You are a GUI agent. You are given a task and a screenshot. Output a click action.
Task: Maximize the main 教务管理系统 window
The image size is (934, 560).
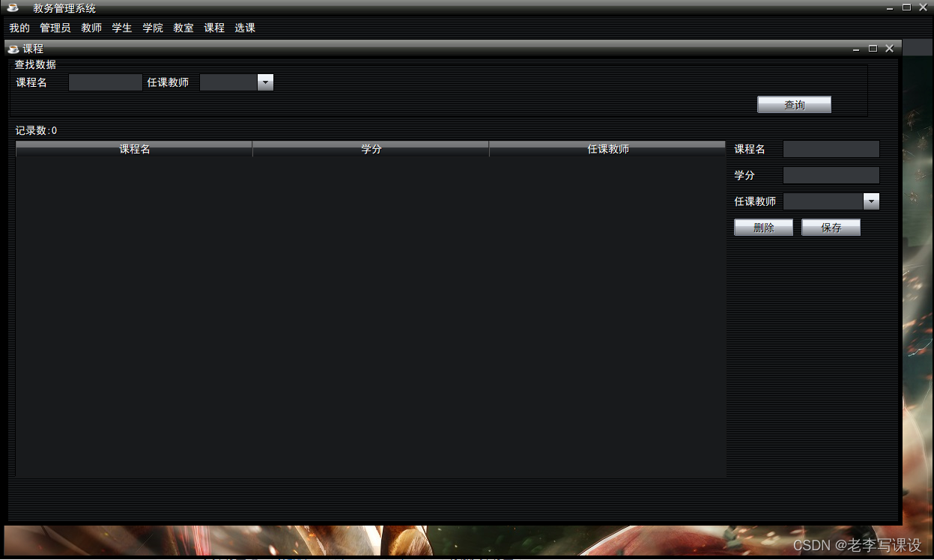pyautogui.click(x=906, y=7)
